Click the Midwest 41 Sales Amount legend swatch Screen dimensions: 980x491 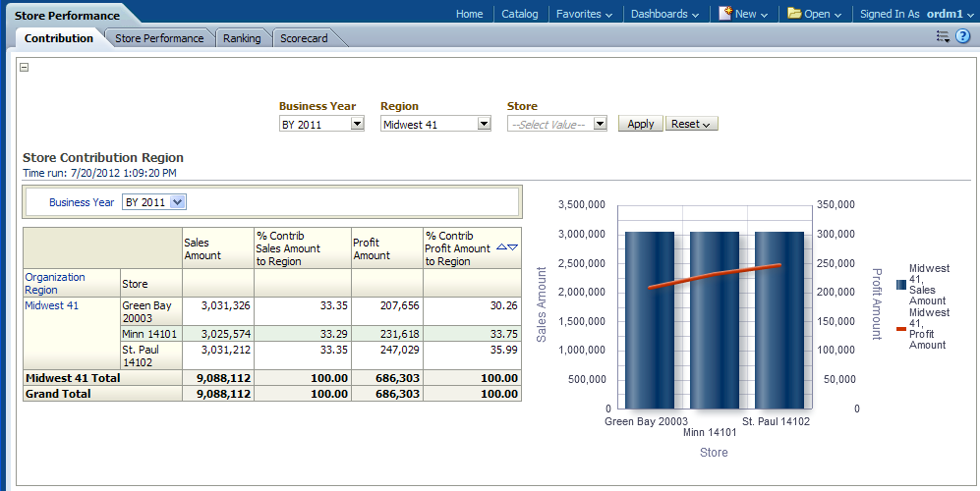(x=901, y=285)
